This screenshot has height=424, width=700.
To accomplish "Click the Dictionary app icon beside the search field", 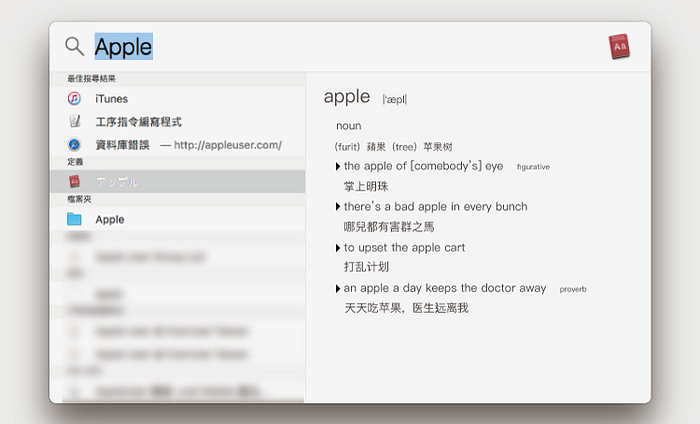I will point(619,46).
